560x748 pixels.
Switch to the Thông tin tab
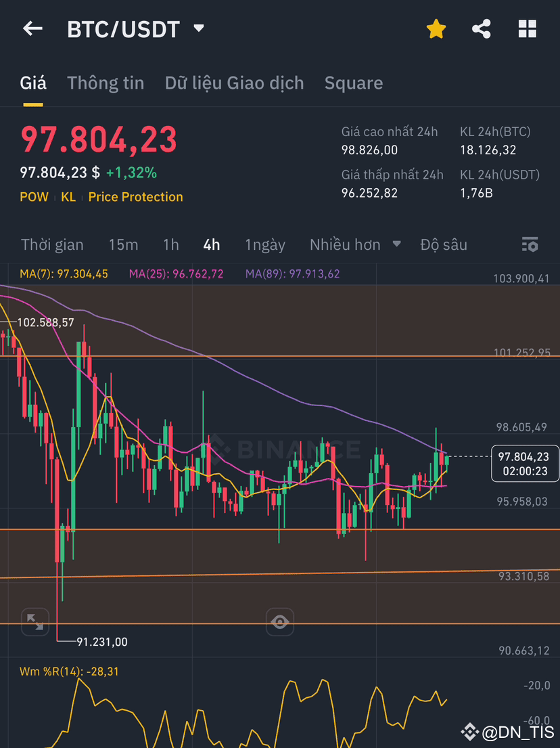(x=106, y=83)
